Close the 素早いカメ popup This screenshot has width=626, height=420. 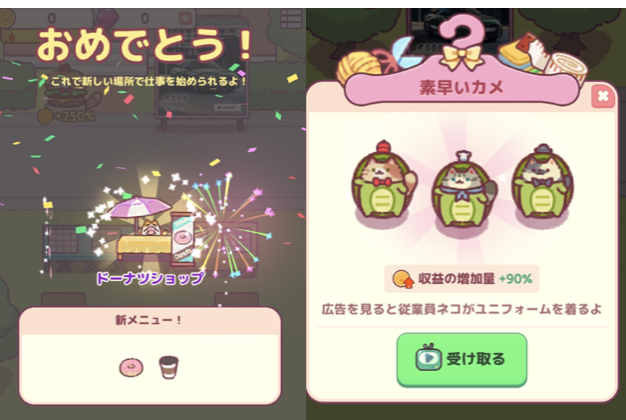pyautogui.click(x=602, y=96)
